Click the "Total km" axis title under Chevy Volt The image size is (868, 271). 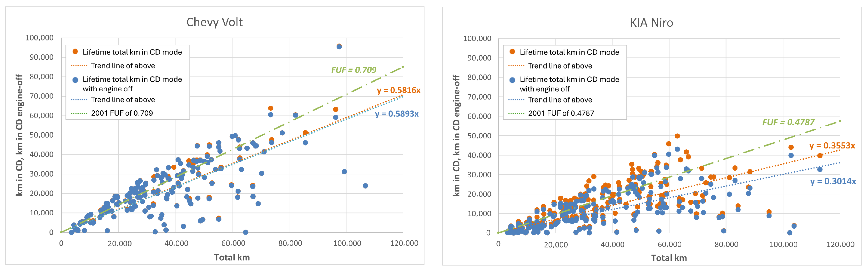(x=232, y=257)
